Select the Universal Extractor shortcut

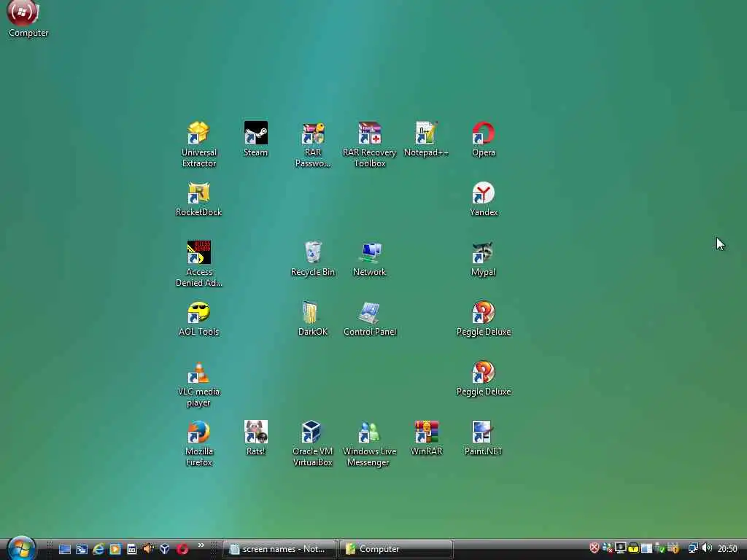tap(198, 144)
